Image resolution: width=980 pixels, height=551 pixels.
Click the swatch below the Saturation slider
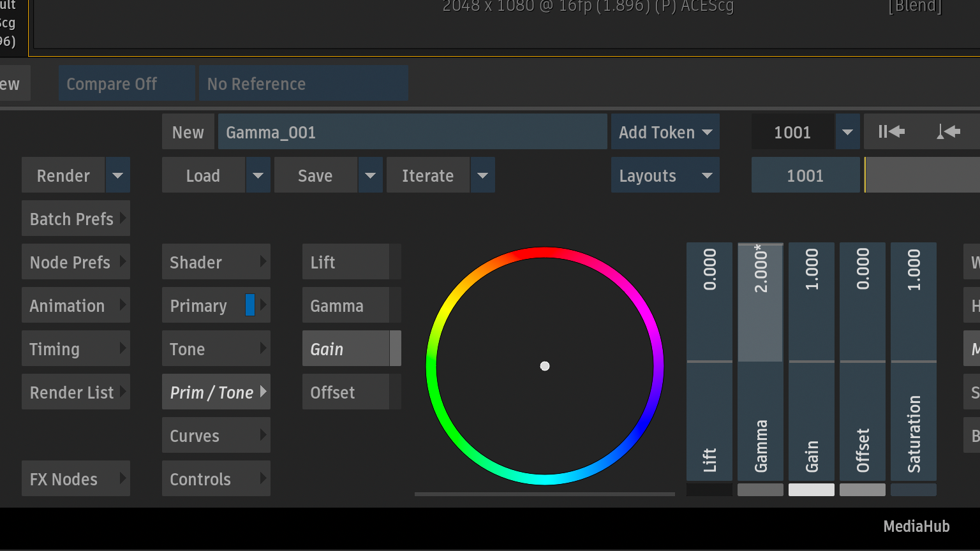914,490
